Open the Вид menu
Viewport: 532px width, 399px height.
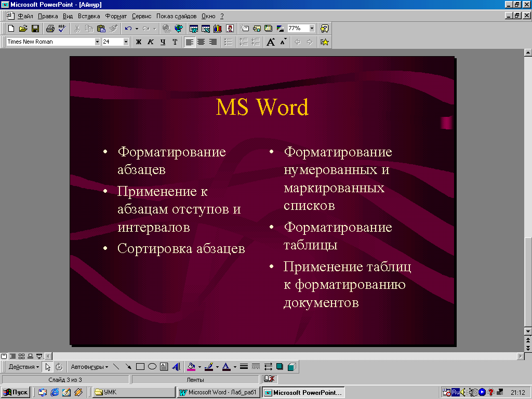click(68, 16)
